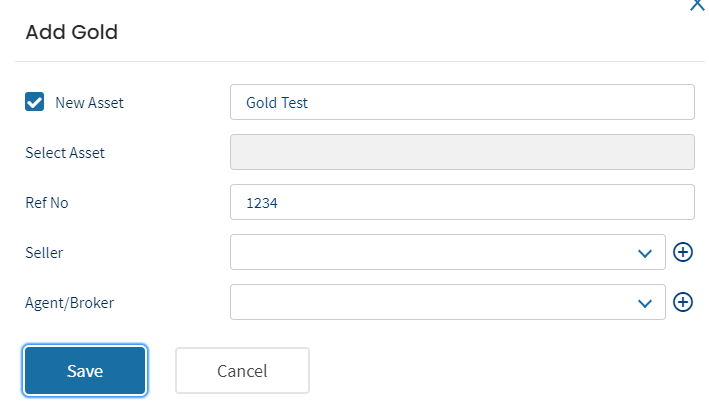Click the Seller dropdown chevron arrow
Screen dimensions: 709x402
pos(645,253)
